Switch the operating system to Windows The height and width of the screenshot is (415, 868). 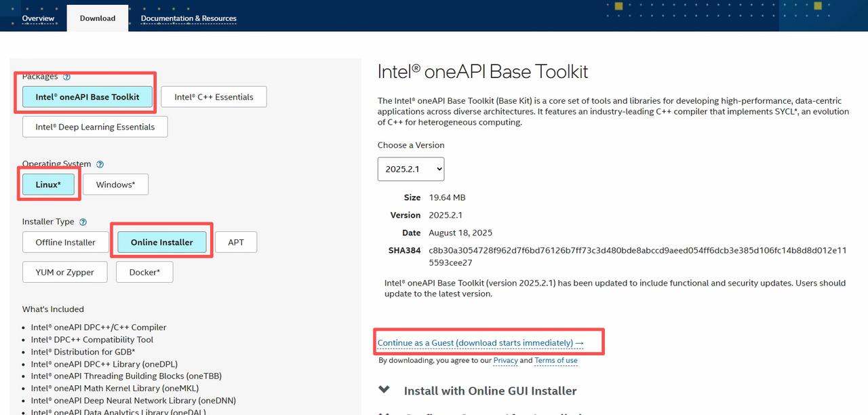[115, 184]
